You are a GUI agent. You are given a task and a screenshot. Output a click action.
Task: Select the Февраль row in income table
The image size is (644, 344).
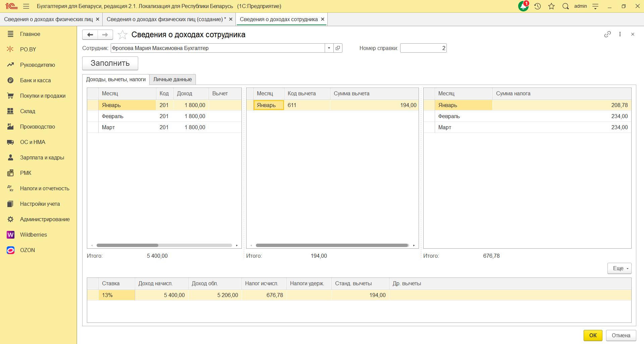(x=113, y=116)
